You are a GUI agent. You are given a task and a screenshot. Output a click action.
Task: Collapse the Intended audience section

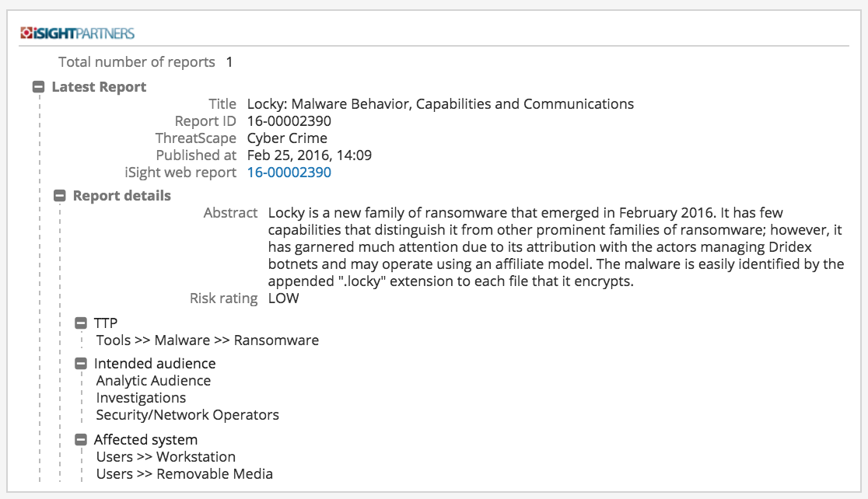[81, 364]
